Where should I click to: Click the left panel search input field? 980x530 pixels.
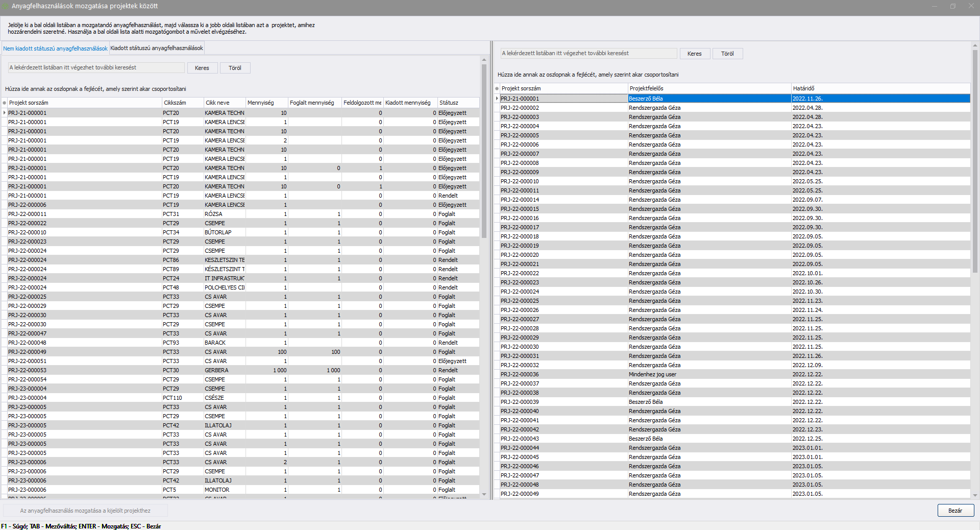(x=96, y=67)
